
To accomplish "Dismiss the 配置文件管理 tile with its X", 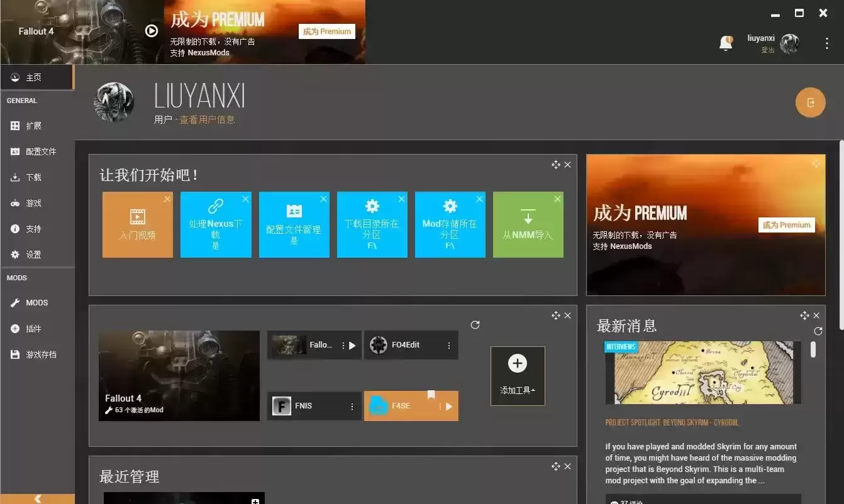I will coord(323,199).
